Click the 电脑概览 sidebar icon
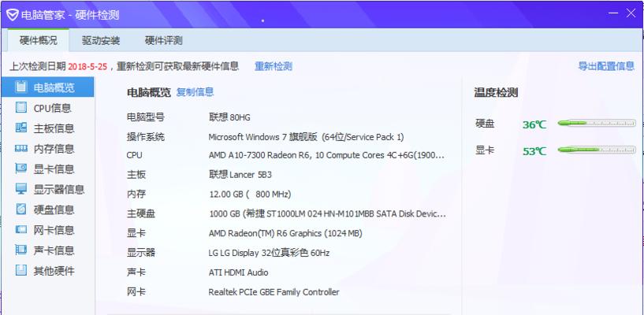Viewport: 644px width, 315px height. (21, 87)
